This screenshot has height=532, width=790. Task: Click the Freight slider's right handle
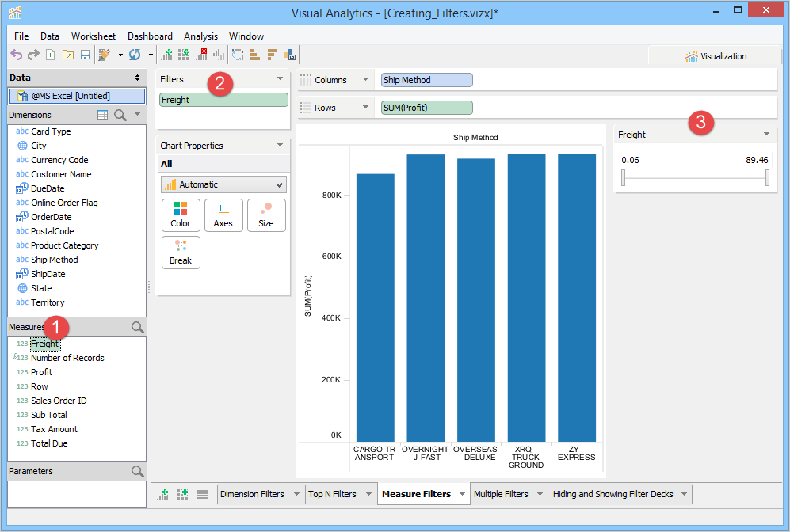tap(767, 179)
